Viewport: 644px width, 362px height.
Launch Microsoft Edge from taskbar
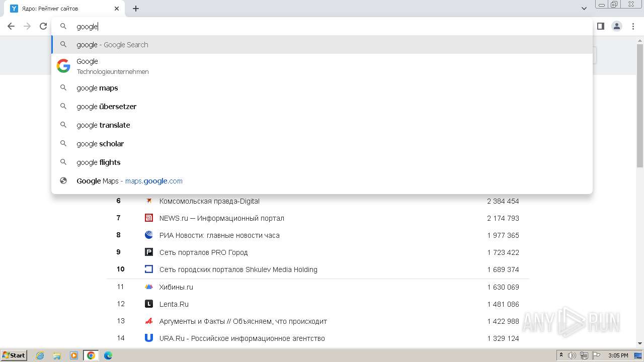click(x=108, y=355)
